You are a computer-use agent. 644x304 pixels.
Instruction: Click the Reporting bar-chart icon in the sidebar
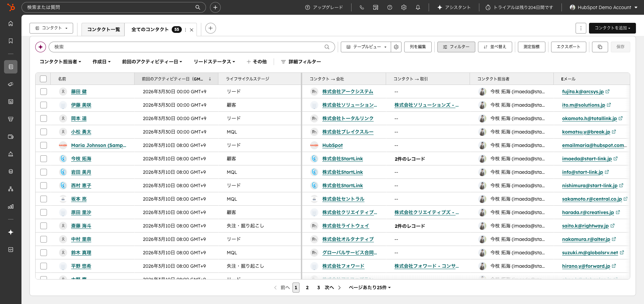pos(11,206)
